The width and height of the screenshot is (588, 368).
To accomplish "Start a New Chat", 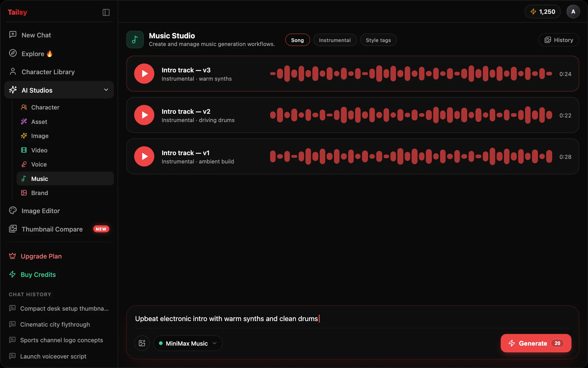I will (59, 35).
